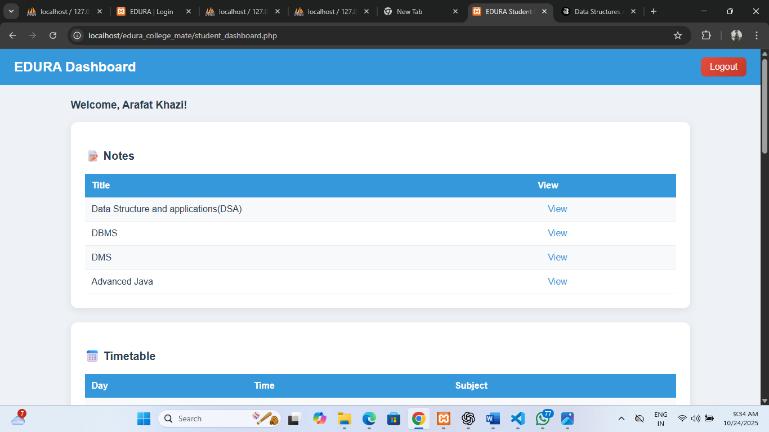Switch to the Data Structures tab
Viewport: 769px width, 432px height.
[x=599, y=11]
